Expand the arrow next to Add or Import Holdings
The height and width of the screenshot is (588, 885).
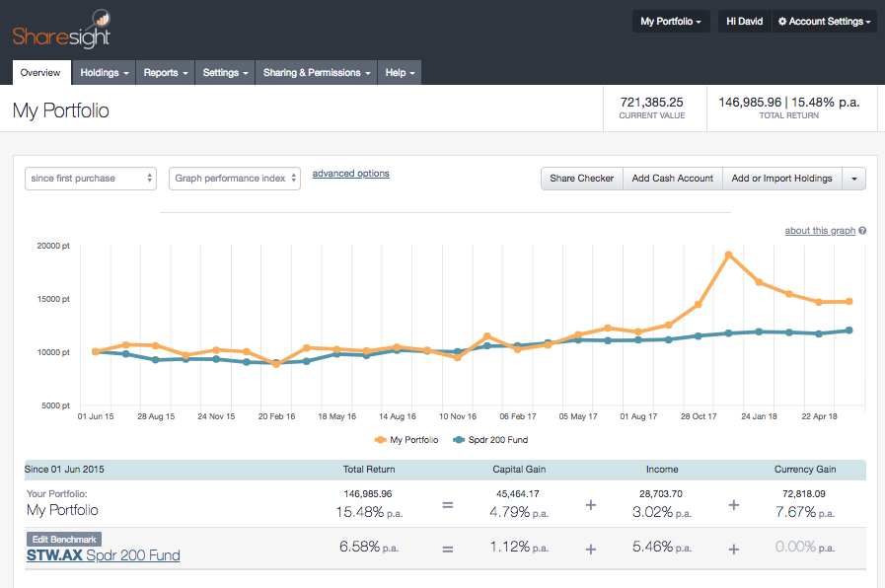(x=854, y=179)
